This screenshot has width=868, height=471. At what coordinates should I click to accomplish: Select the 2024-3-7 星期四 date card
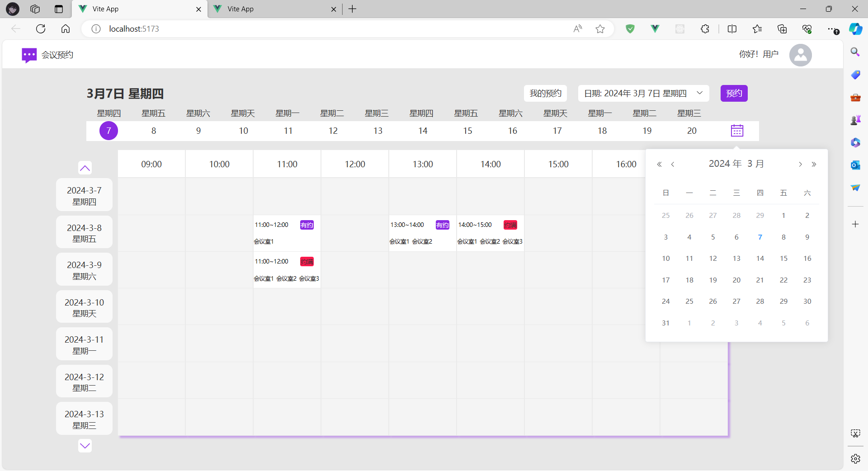tap(85, 195)
